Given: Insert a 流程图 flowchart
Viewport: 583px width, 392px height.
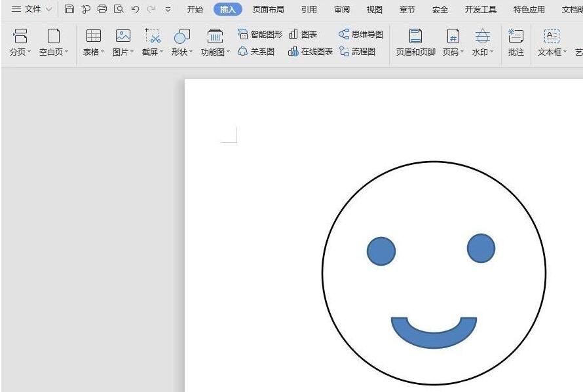Looking at the screenshot, I should [x=361, y=50].
